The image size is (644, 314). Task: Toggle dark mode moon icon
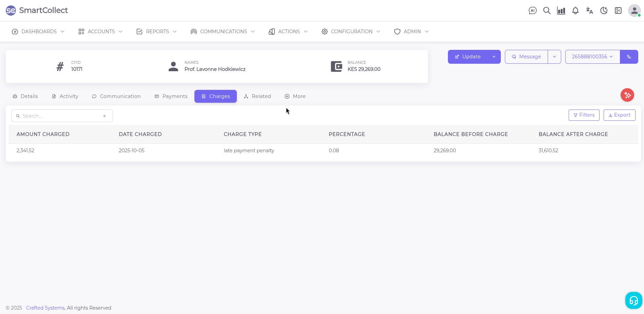click(604, 11)
